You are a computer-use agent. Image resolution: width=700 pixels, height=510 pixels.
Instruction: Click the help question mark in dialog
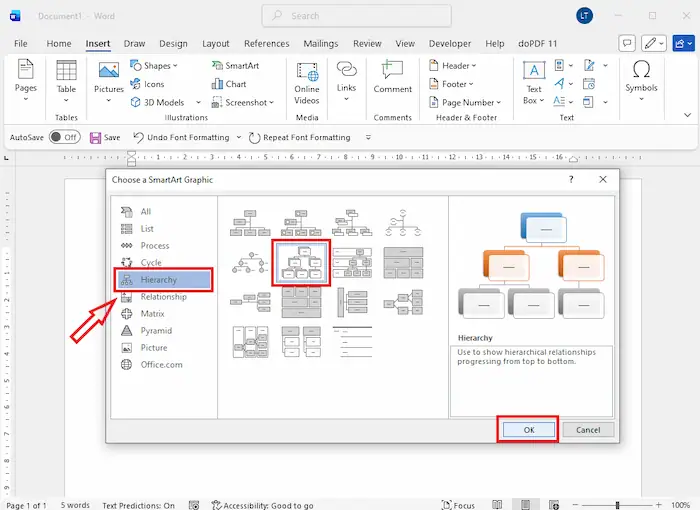571,179
